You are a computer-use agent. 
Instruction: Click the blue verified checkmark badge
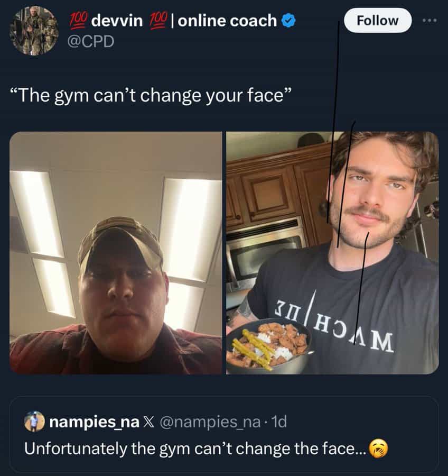coord(288,21)
